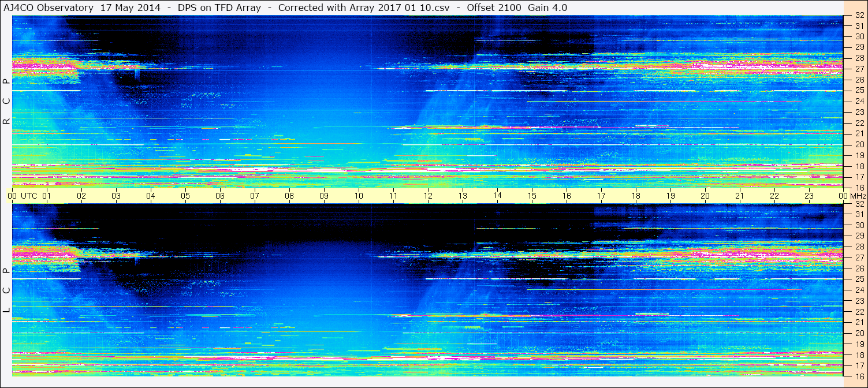
Task: Select the 07 hour tick on time axis
Action: click(x=255, y=196)
